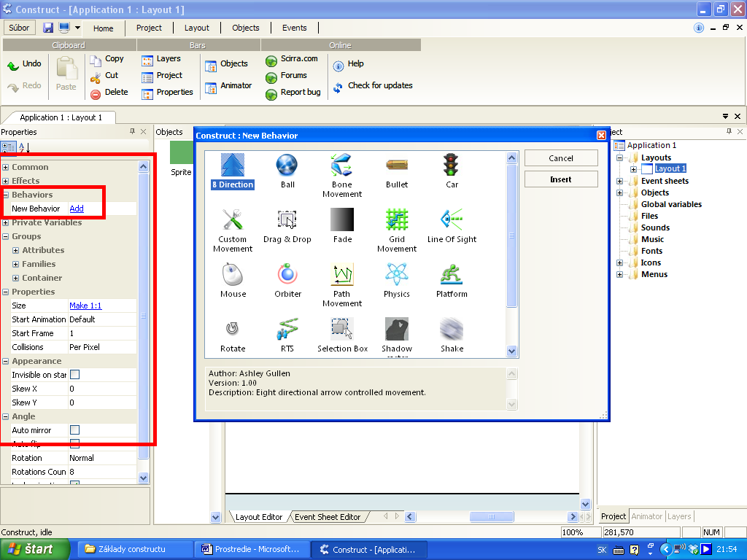Enable the Auto mirror checkbox
Screen dimensions: 747x560
[74, 430]
